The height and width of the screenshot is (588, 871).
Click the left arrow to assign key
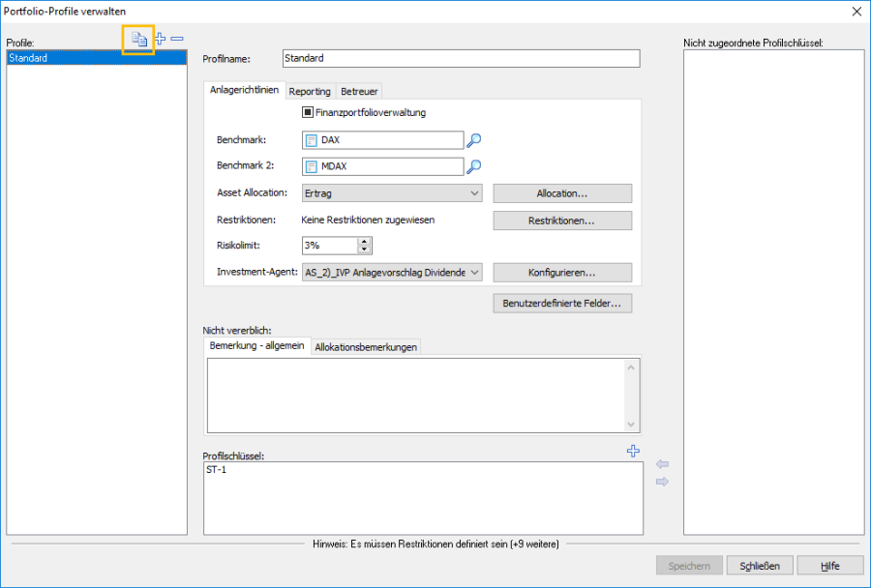click(662, 465)
